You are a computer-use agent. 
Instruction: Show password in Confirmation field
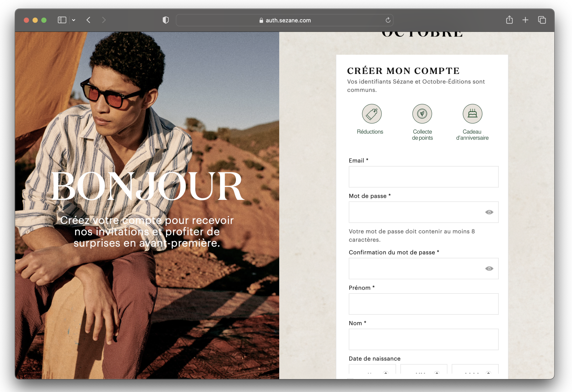pos(489,268)
